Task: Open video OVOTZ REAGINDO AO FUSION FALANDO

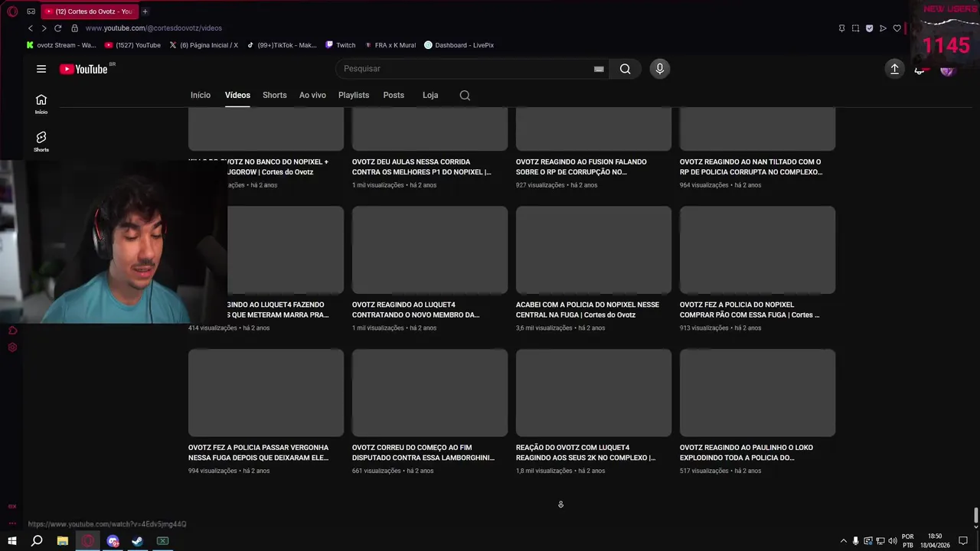Action: 581,167
